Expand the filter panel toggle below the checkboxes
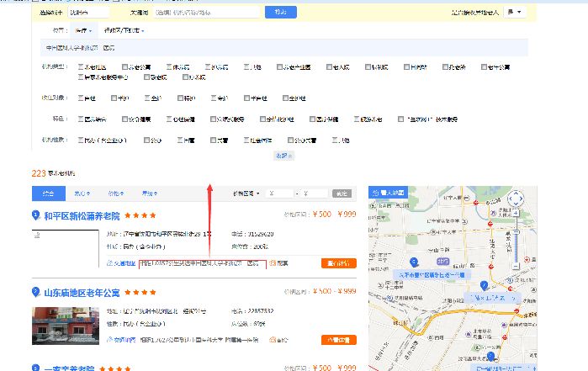This screenshot has width=588, height=371. (283, 156)
